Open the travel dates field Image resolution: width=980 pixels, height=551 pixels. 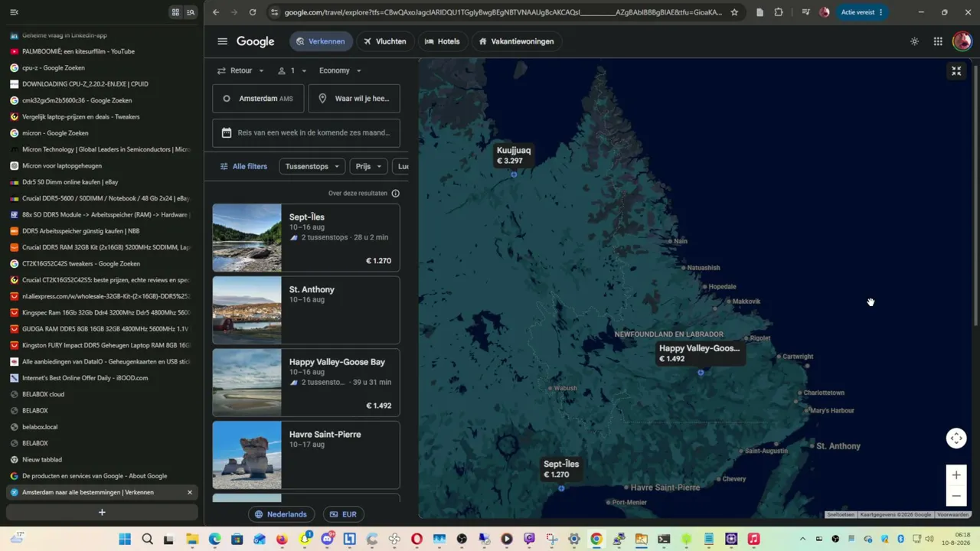click(306, 132)
